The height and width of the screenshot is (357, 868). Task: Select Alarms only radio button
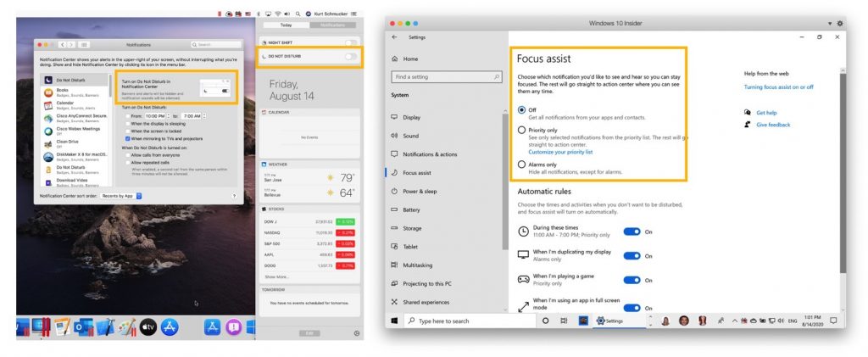[521, 165]
